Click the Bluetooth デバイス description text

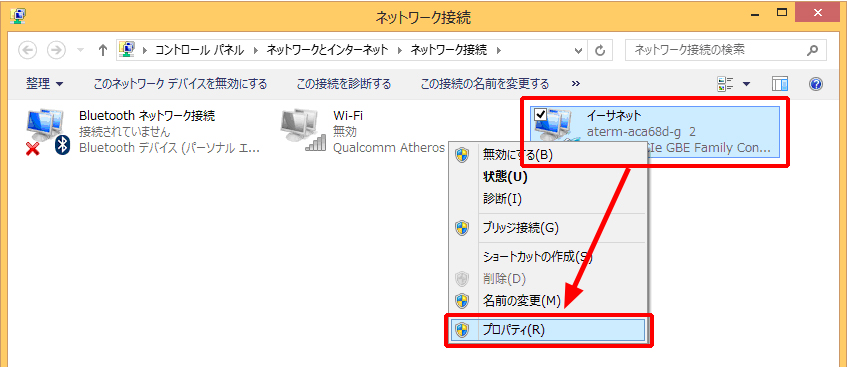pyautogui.click(x=170, y=148)
